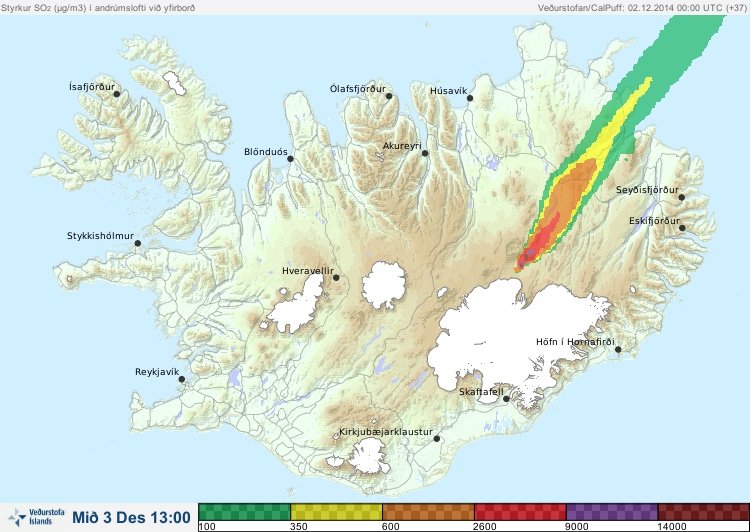Click the 'Mið 3 Des 13:00' forecast time

(132, 517)
